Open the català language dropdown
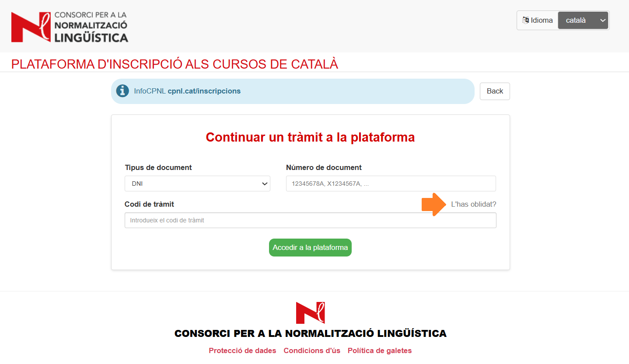 point(583,20)
